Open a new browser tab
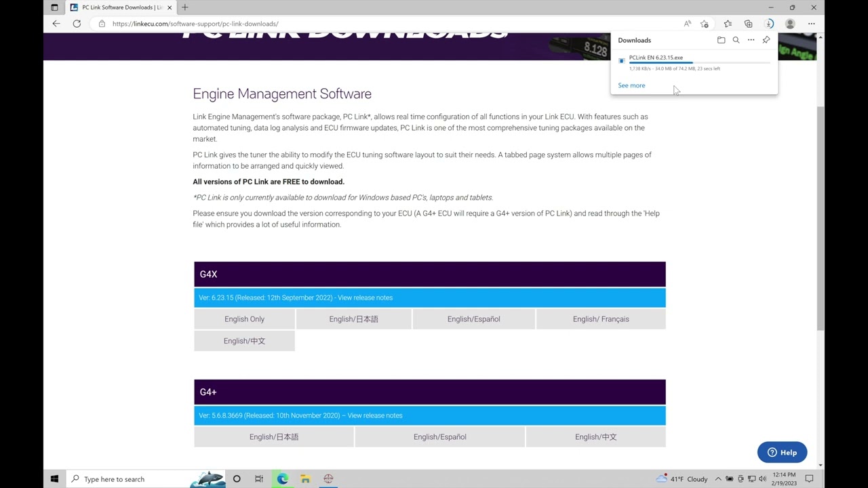868x488 pixels. [184, 7]
